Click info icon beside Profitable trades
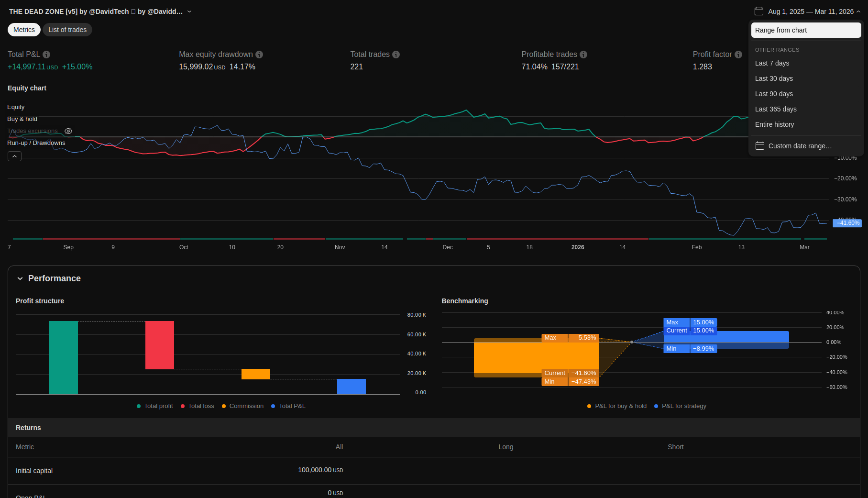This screenshot has height=498, width=868. coord(583,55)
